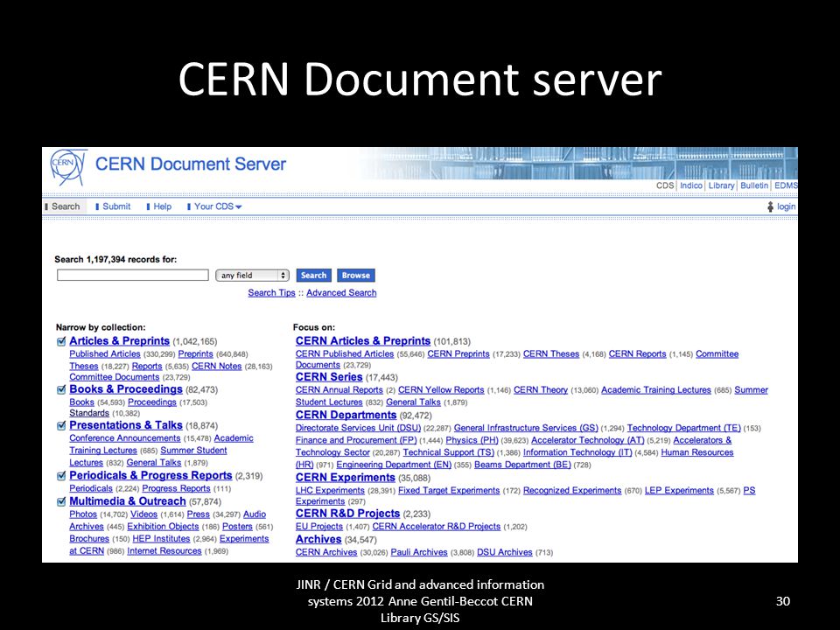Toggle the Presentations & Talks checkbox
840x630 pixels.
click(x=61, y=426)
